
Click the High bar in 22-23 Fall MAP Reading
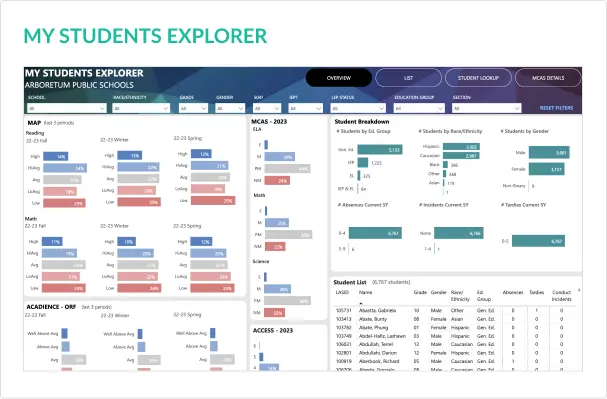[x=56, y=156]
